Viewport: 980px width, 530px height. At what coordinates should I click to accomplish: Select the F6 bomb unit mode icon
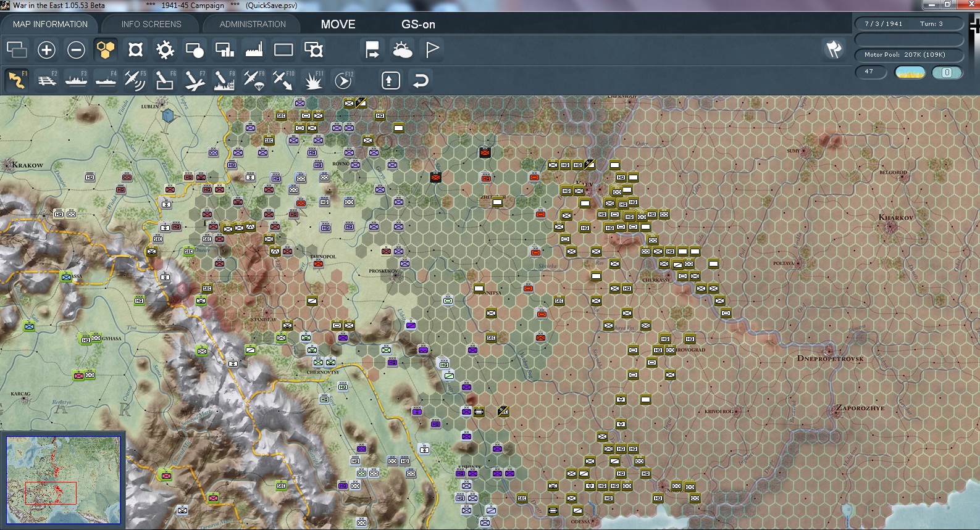(165, 80)
